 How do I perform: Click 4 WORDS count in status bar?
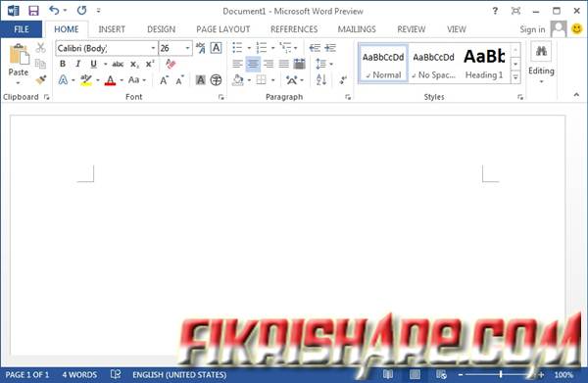79,375
